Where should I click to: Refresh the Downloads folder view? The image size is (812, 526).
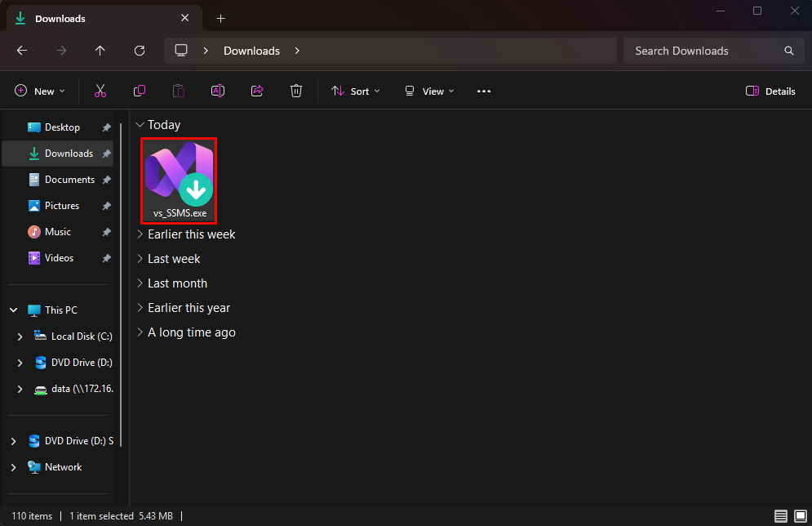pos(140,51)
